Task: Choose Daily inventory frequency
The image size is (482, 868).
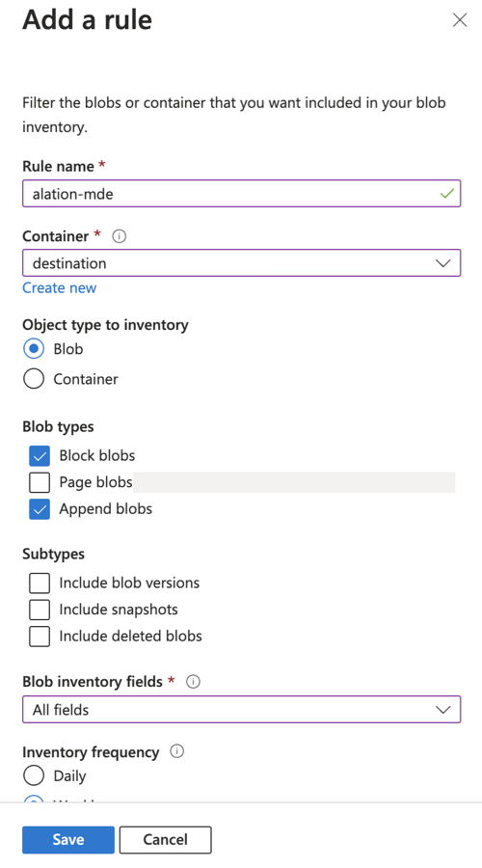Action: coord(34,776)
